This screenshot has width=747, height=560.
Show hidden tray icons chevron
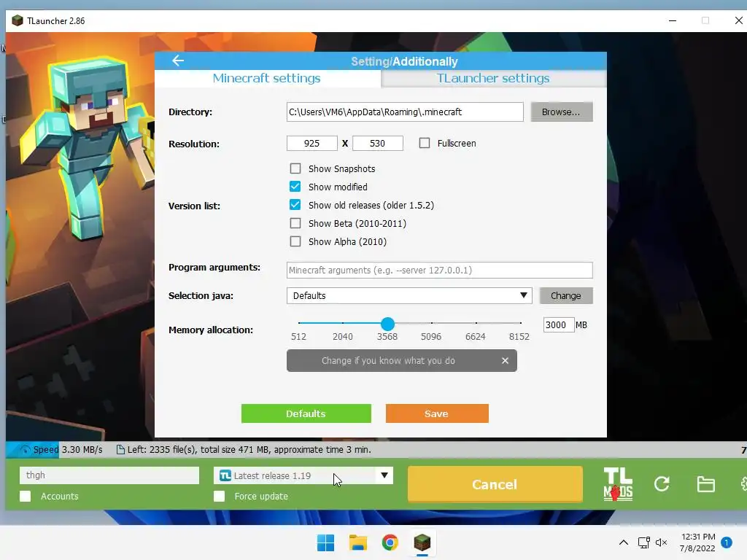(x=624, y=542)
